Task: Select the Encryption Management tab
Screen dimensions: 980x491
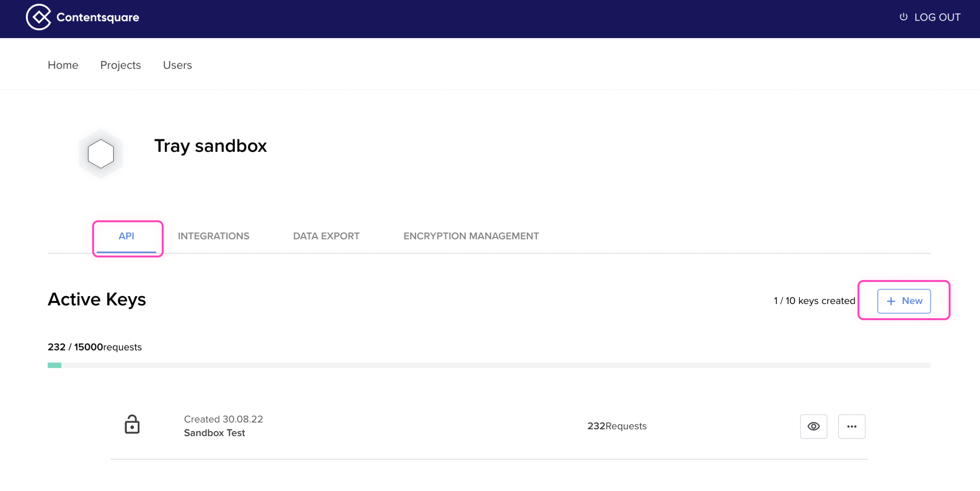Action: (470, 236)
